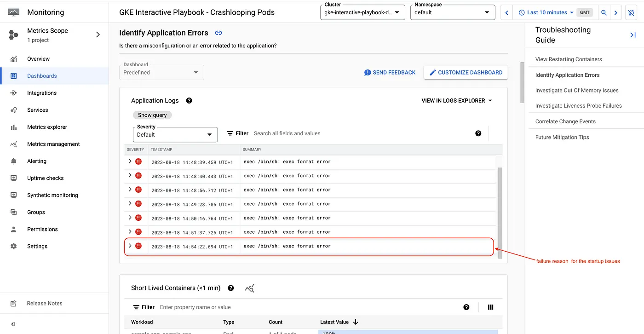Image resolution: width=644 pixels, height=334 pixels.
Task: Open Services in the sidebar
Action: 38,110
